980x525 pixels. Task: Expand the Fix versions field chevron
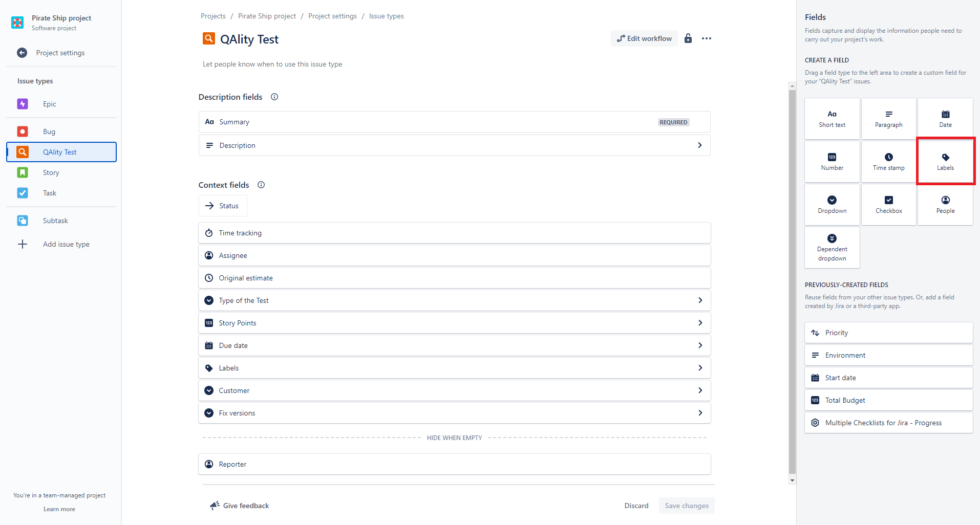(x=700, y=413)
